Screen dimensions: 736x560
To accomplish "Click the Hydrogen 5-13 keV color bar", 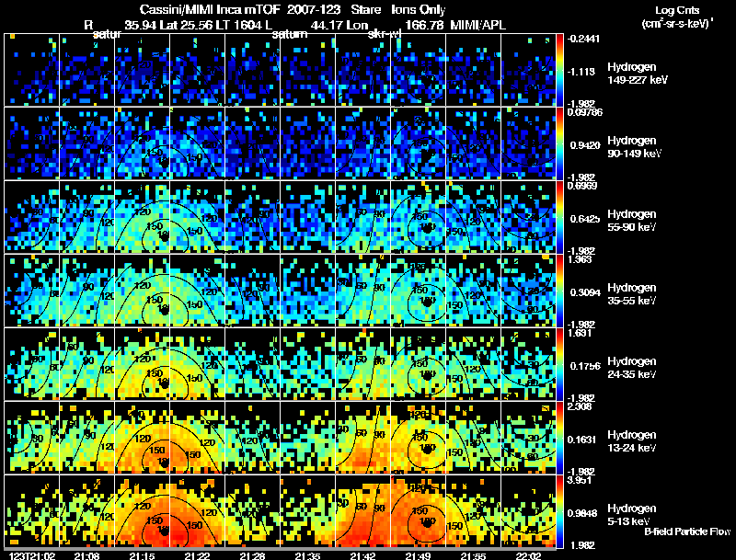I will [x=559, y=511].
